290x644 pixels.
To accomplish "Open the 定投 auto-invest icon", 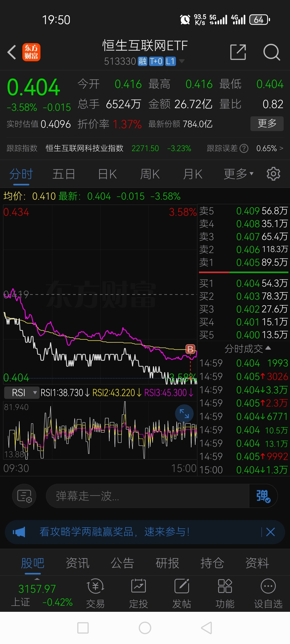I will (x=139, y=594).
